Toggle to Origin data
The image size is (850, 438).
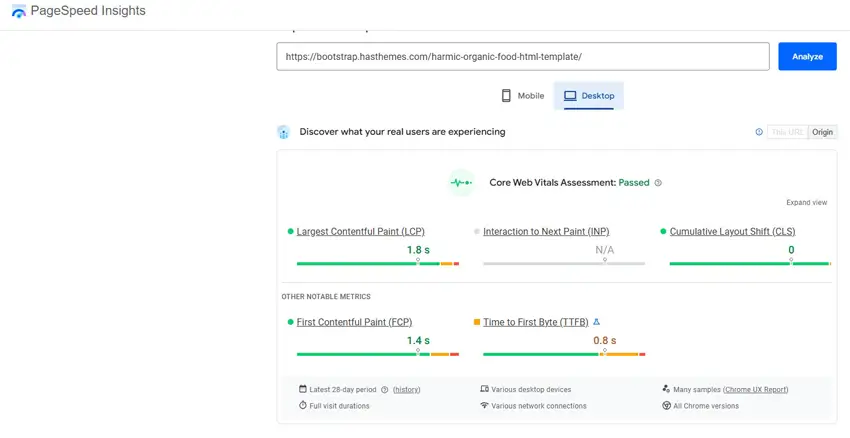[822, 132]
